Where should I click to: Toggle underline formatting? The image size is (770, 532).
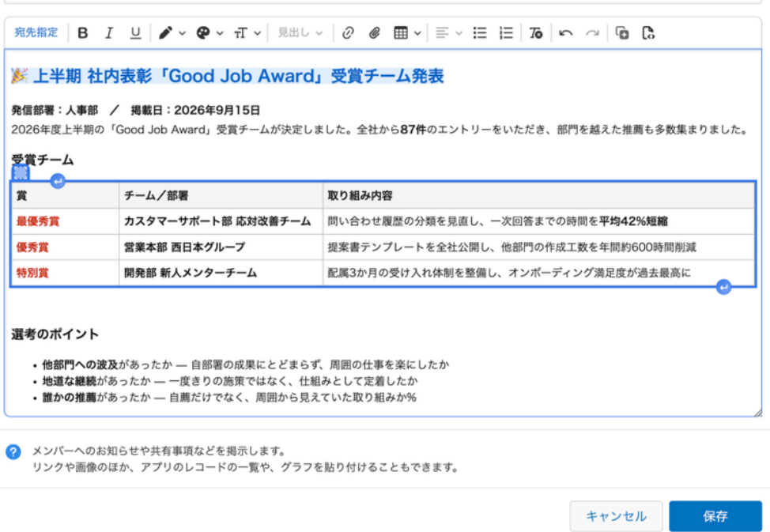point(135,33)
